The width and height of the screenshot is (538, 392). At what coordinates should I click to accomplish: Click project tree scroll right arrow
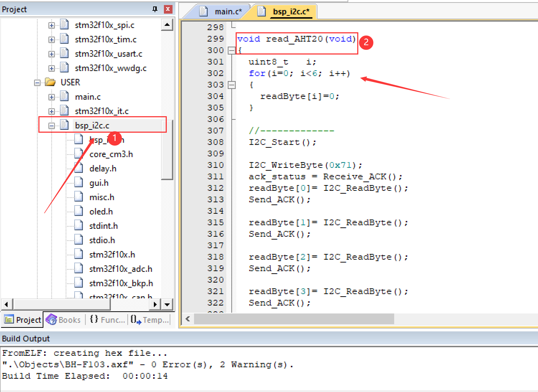coord(155,304)
